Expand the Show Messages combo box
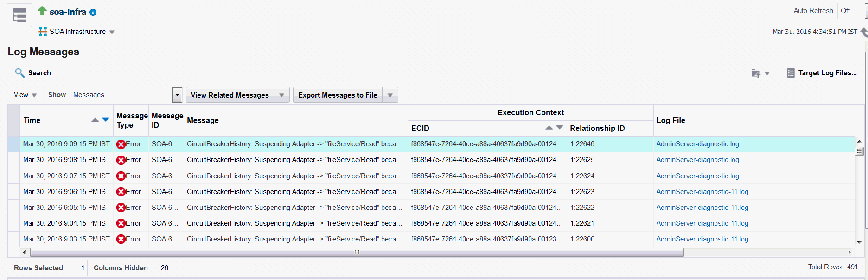The width and height of the screenshot is (868, 280). tap(177, 95)
